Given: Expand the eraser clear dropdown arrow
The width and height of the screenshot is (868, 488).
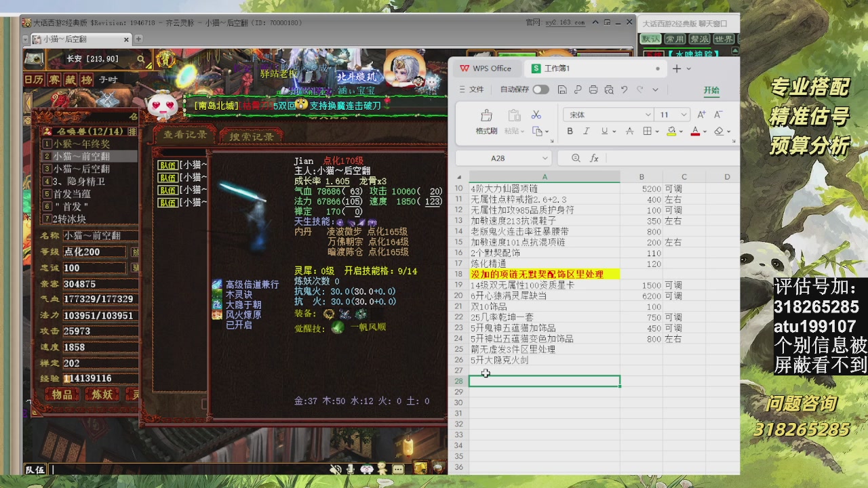Looking at the screenshot, I should tap(728, 131).
